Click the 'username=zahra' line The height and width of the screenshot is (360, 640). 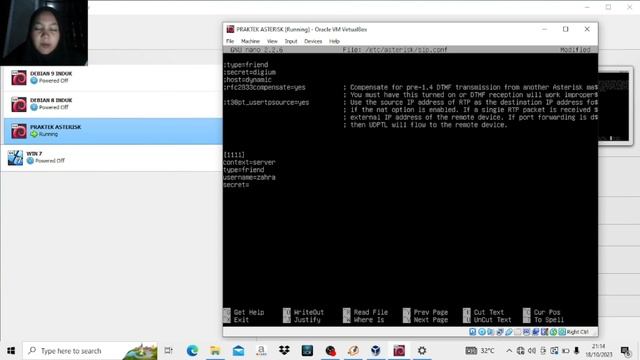click(249, 177)
